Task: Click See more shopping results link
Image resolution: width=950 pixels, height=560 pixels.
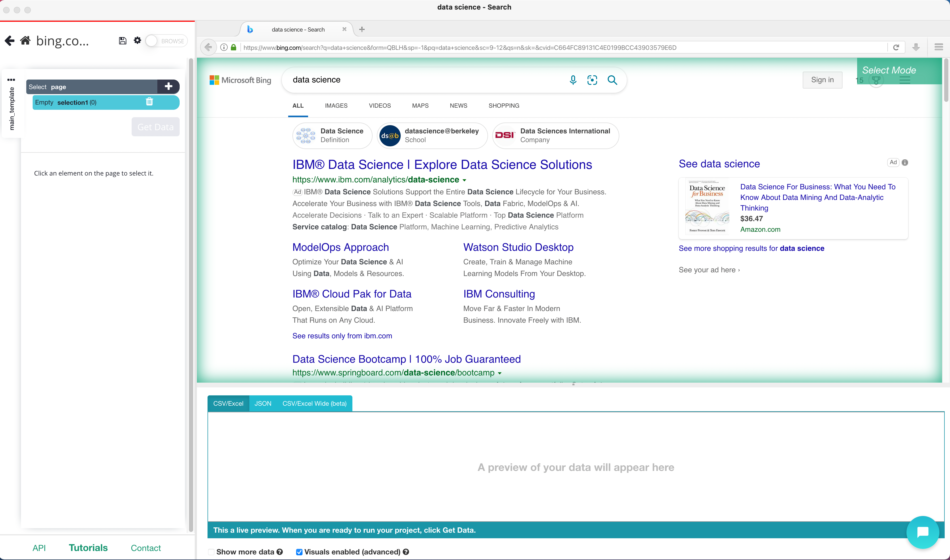Action: tap(752, 248)
